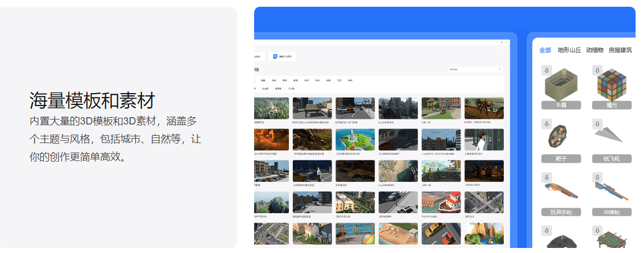Select the palm tree beach template thumbnail
This screenshot has width=644, height=253.
point(484,108)
